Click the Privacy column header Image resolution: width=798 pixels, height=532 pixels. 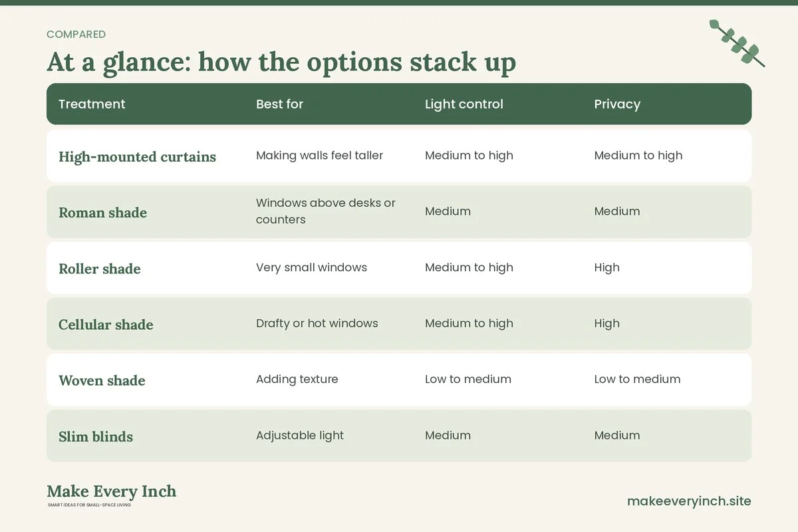[x=617, y=104]
